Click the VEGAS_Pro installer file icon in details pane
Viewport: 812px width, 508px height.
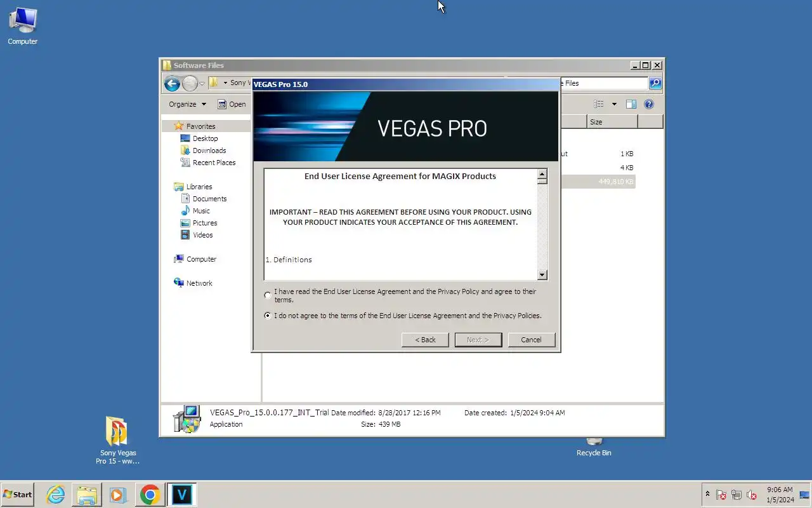click(187, 419)
